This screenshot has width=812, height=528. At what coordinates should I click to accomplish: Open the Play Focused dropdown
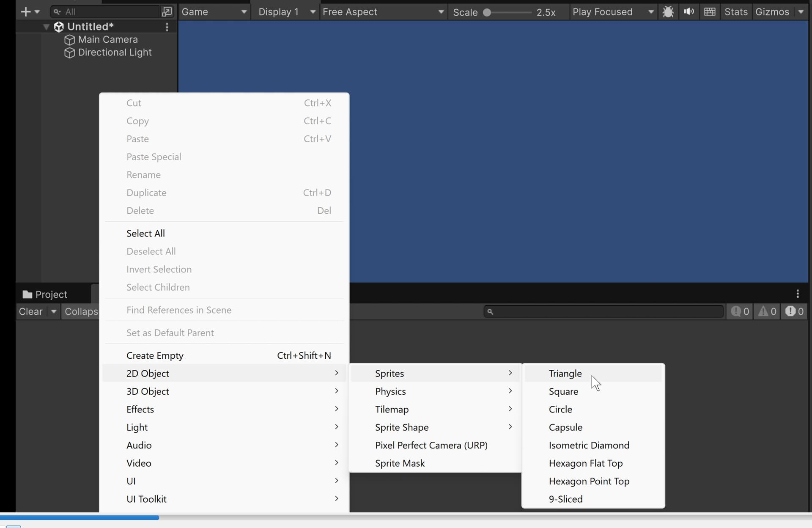[612, 12]
